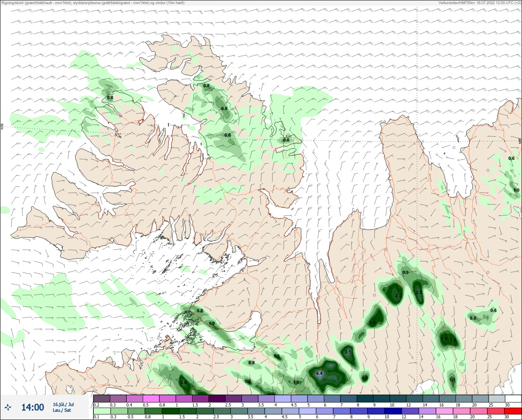The height and width of the screenshot is (420, 522).
Task: Click the N99 grid label on the left edge
Action: pyautogui.click(x=2, y=127)
